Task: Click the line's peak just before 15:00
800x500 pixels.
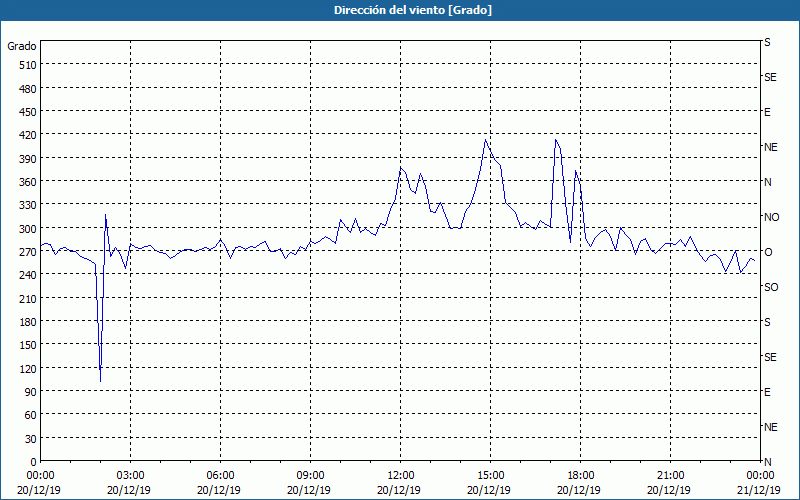Action: point(486,140)
